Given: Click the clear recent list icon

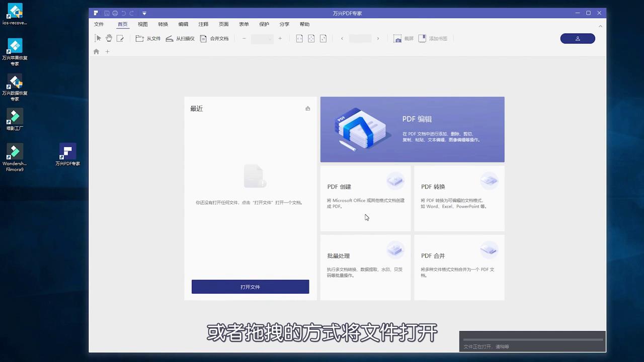Looking at the screenshot, I should (308, 108).
